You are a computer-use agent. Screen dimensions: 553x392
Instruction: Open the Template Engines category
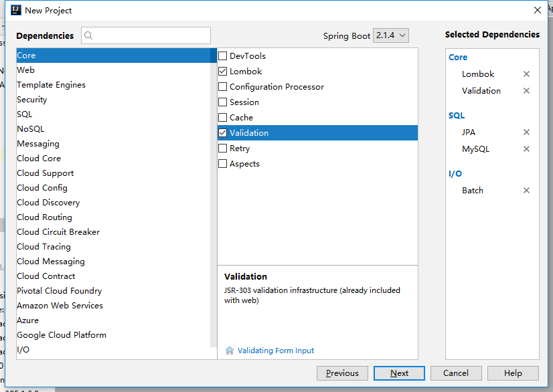(113, 85)
